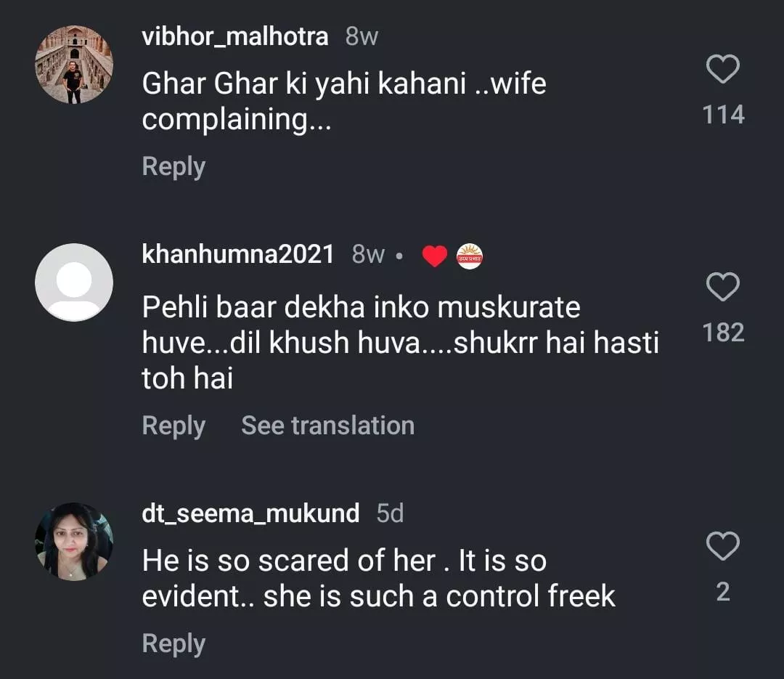Reply to vibhor_malhotra's comment

click(173, 166)
